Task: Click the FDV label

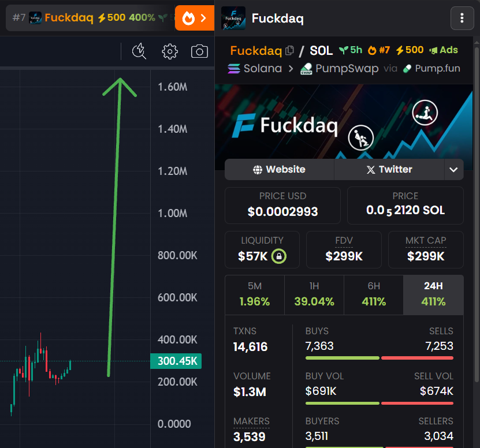Action: coord(344,241)
